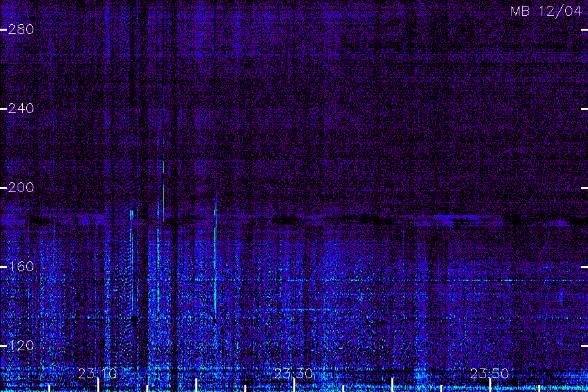Click the 120 frequency axis label

tap(21, 346)
